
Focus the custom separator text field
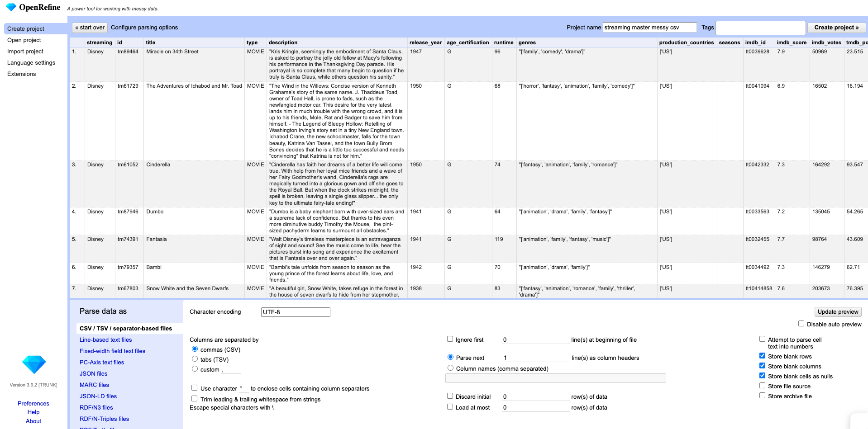[x=231, y=370]
